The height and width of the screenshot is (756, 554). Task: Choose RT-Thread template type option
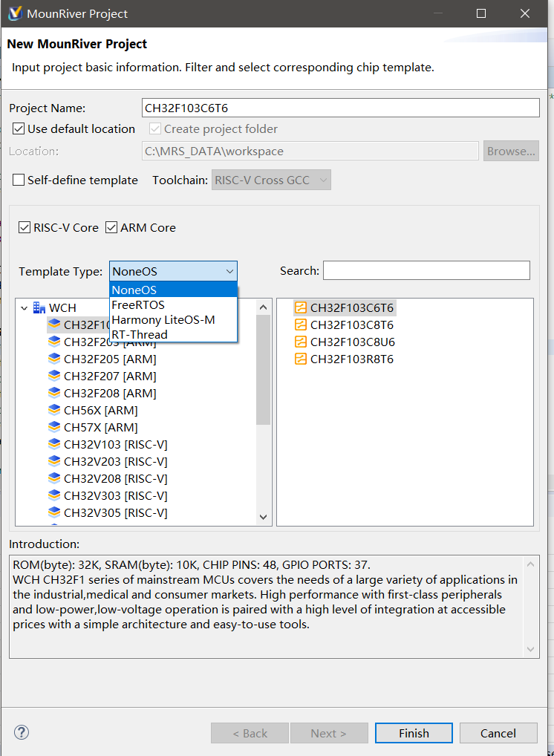pos(174,334)
